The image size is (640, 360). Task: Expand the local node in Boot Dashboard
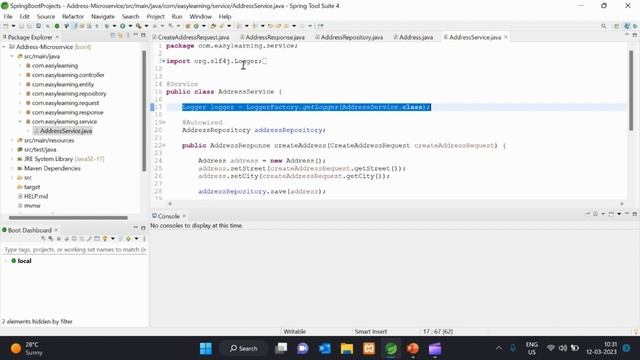pos(6,261)
